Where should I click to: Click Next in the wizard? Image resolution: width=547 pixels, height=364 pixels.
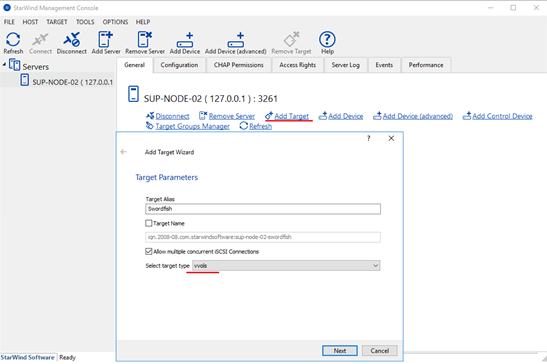(x=340, y=351)
